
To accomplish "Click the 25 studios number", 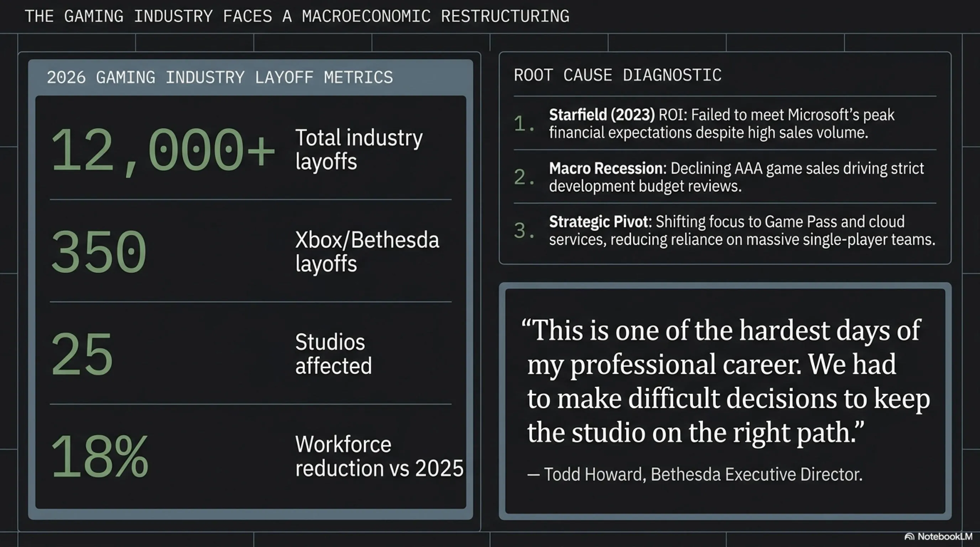I will [x=82, y=354].
